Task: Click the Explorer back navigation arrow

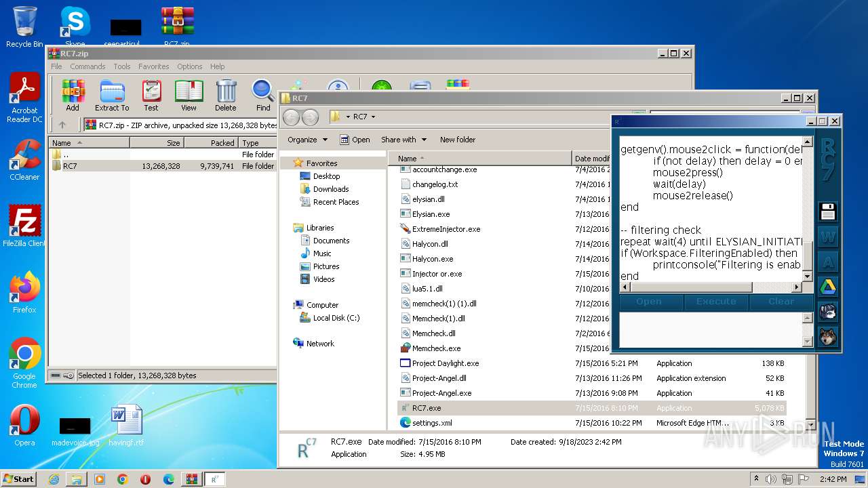Action: [292, 117]
